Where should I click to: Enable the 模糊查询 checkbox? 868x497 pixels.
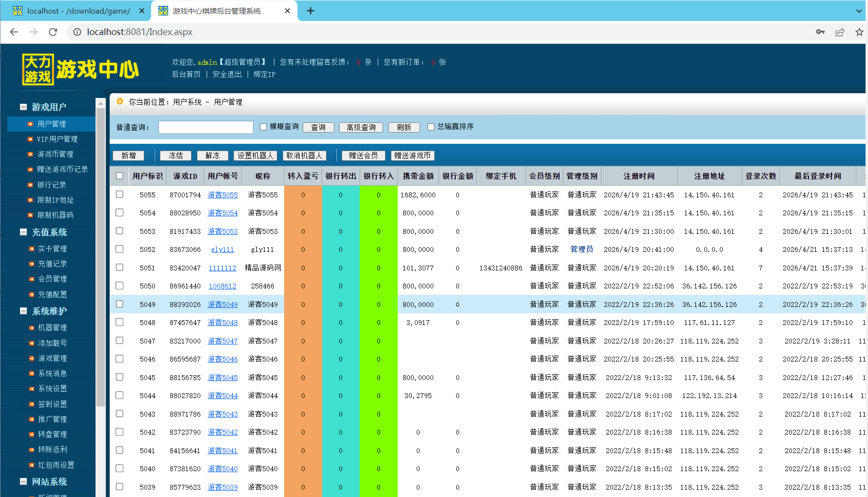tap(263, 127)
